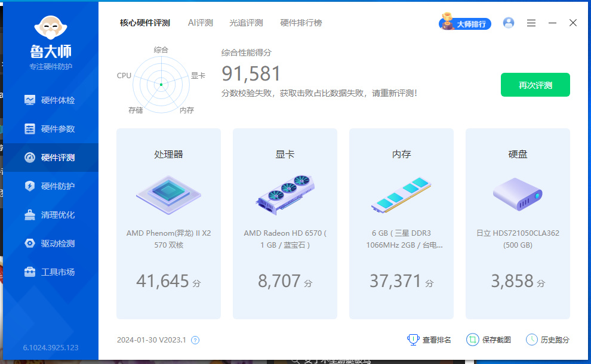This screenshot has width=591, height=364.
Task: Open 工具市场 in the sidebar
Action: [51, 272]
